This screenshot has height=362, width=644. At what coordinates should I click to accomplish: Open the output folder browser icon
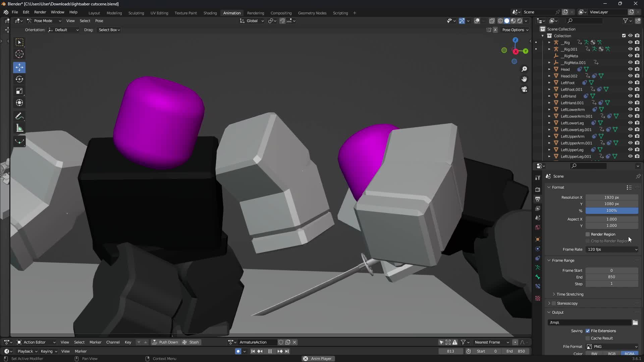click(635, 322)
